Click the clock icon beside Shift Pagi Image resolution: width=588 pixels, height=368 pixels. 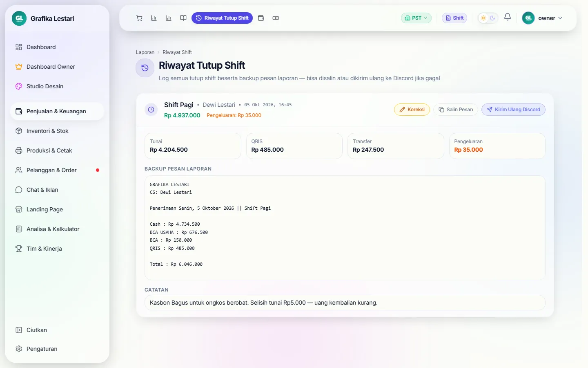point(151,110)
